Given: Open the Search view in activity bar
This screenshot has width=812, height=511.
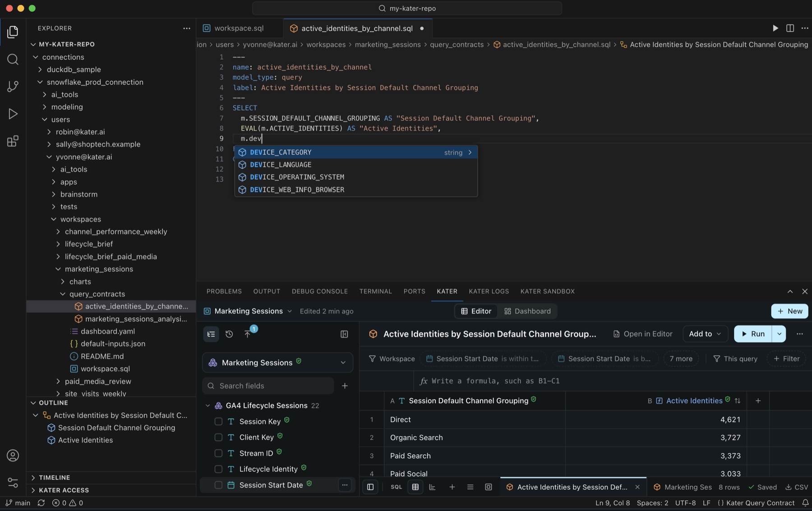Looking at the screenshot, I should pos(13,59).
